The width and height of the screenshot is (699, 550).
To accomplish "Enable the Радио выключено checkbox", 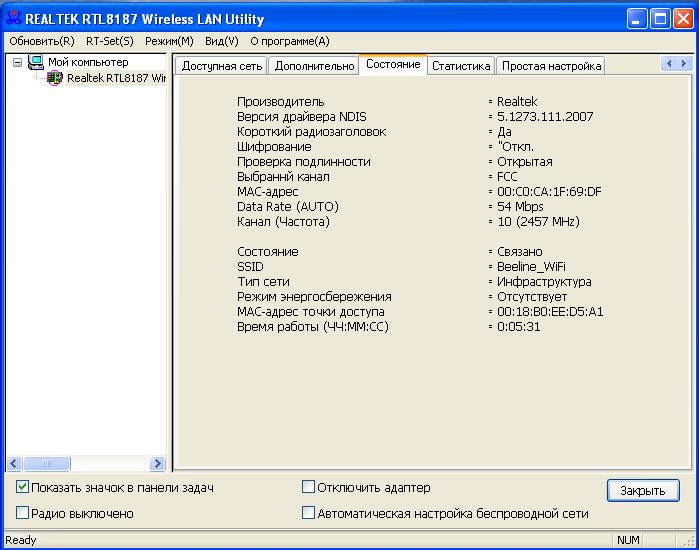I will (22, 513).
